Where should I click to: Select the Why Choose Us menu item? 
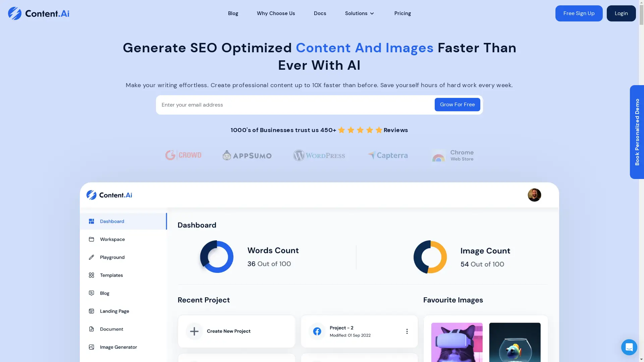[276, 13]
